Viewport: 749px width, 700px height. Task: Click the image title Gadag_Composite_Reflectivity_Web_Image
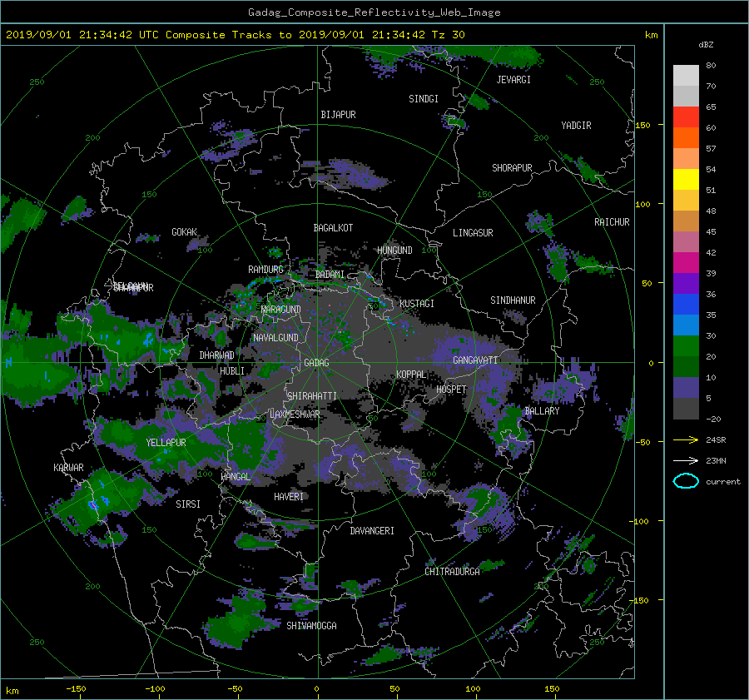coord(374,12)
